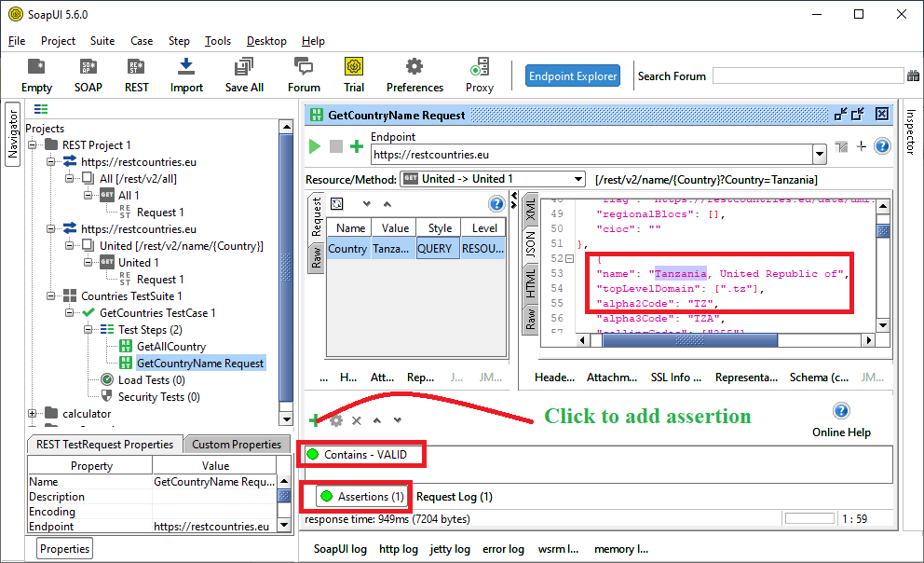Open the Desktop menu
This screenshot has width=924, height=563.
266,41
